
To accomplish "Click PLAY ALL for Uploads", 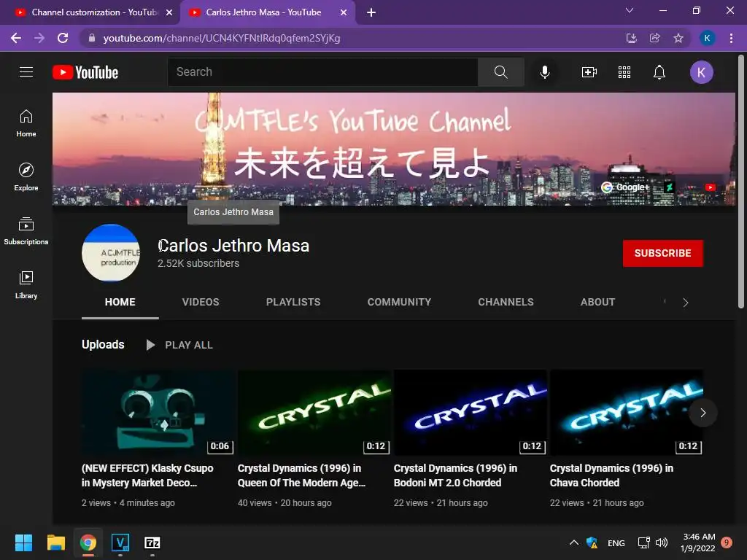I will point(179,345).
